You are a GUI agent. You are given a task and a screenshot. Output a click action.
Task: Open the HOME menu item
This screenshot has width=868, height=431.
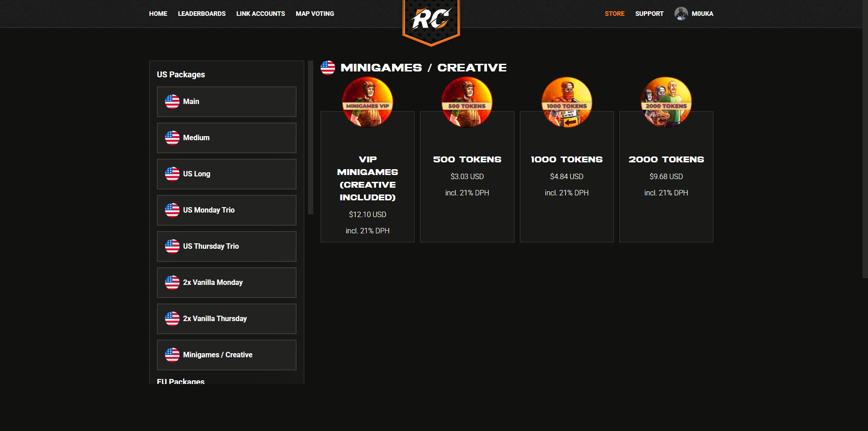158,14
